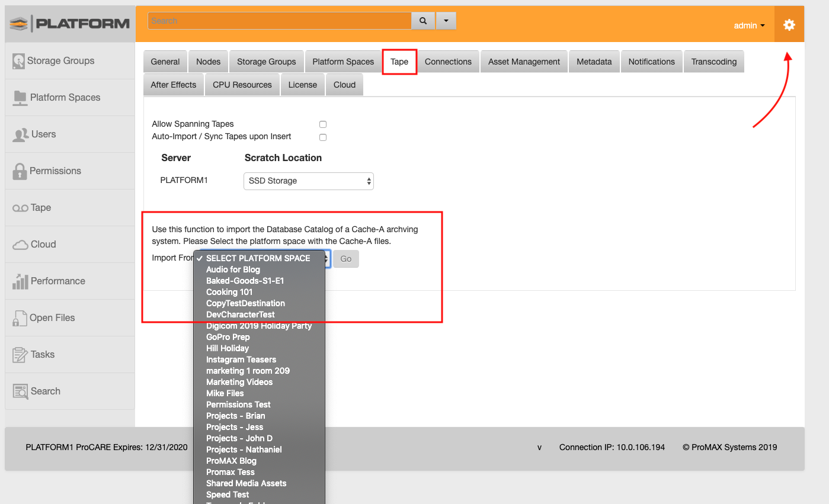829x504 pixels.
Task: Select marketing 1 room 209 from list
Action: click(x=260, y=371)
